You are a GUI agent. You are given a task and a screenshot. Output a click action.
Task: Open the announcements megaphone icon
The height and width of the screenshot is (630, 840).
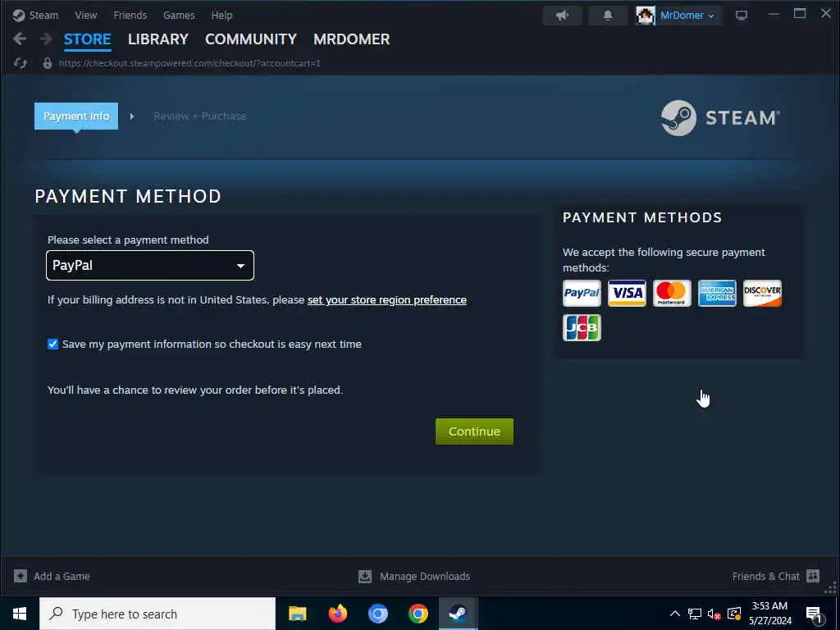562,16
